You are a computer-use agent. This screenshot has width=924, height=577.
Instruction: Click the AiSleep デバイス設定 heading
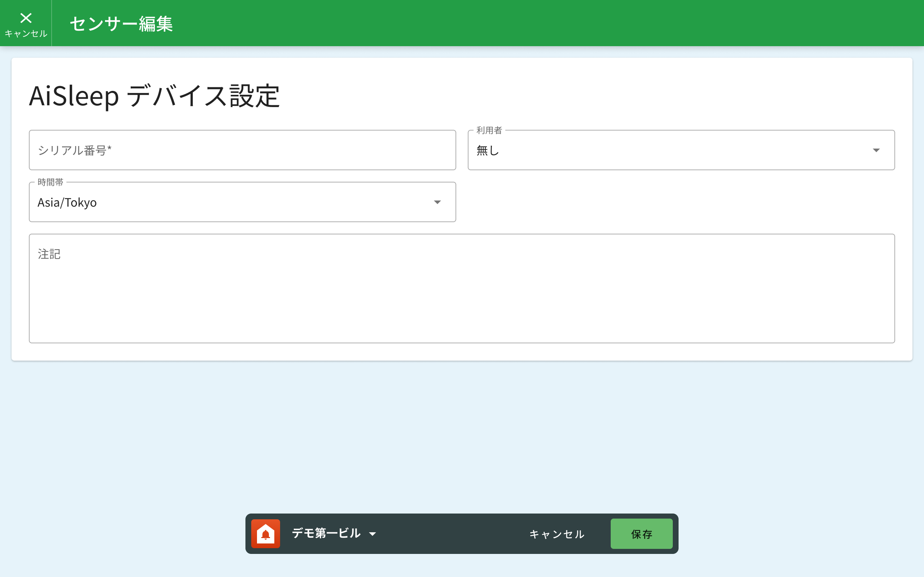pyautogui.click(x=154, y=96)
